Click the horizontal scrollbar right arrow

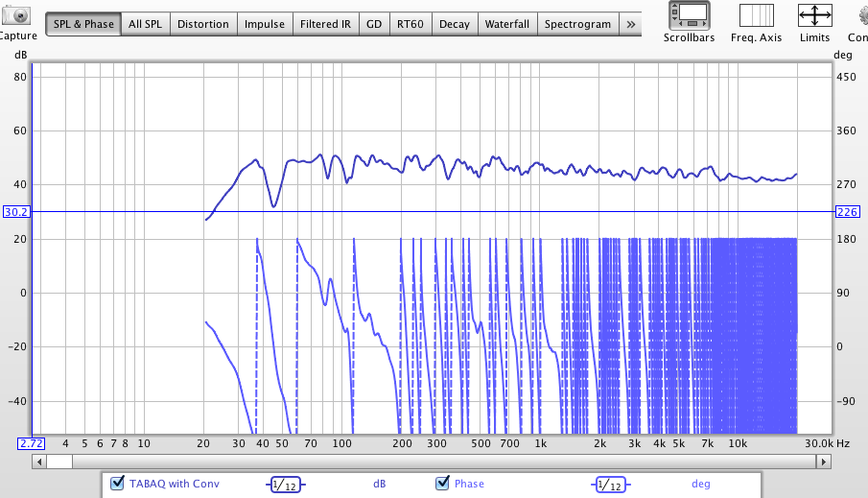click(x=824, y=462)
